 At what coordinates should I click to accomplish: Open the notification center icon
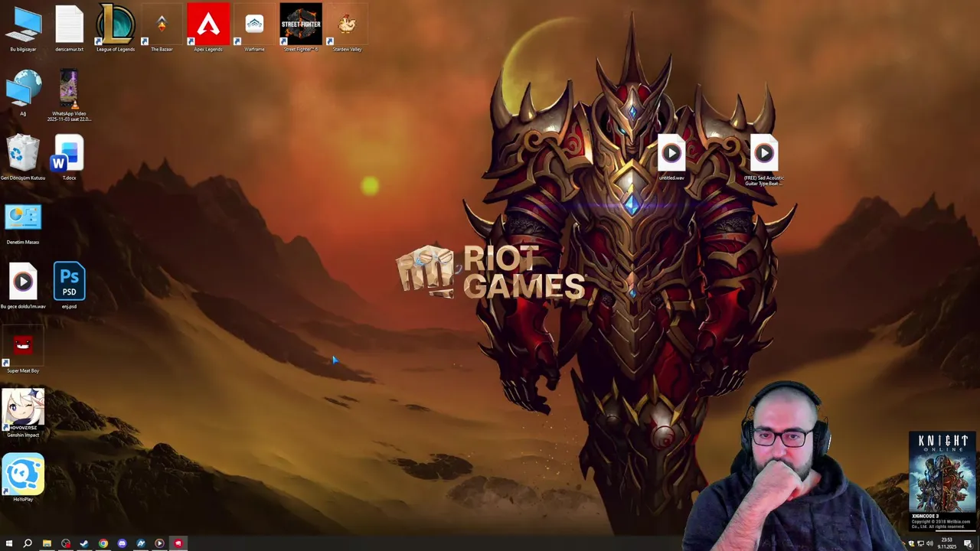pyautogui.click(x=969, y=544)
